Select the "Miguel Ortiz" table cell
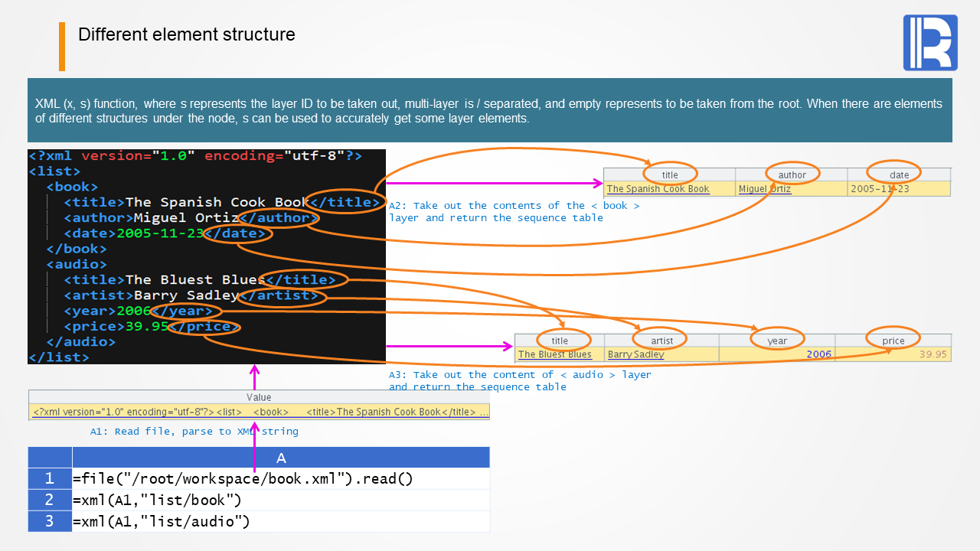980x551 pixels. click(792, 189)
